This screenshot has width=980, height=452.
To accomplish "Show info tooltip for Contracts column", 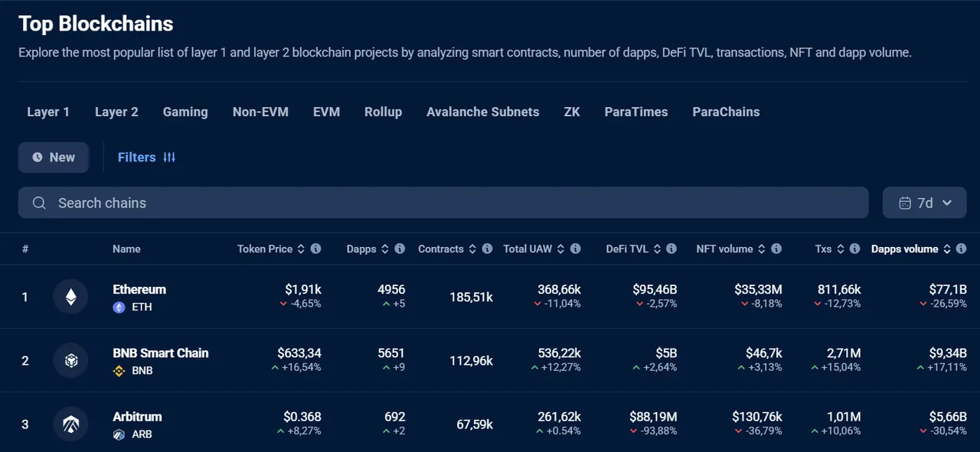I will (x=487, y=249).
